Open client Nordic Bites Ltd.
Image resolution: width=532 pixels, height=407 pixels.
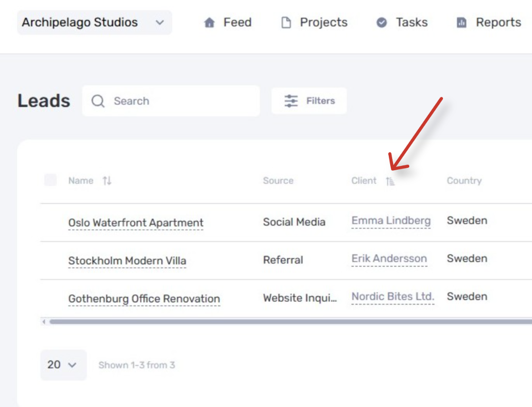[x=393, y=297]
